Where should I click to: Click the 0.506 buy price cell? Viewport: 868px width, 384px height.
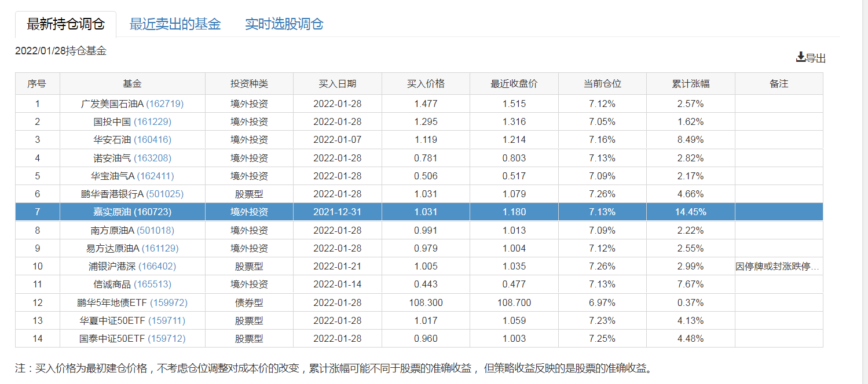426,176
